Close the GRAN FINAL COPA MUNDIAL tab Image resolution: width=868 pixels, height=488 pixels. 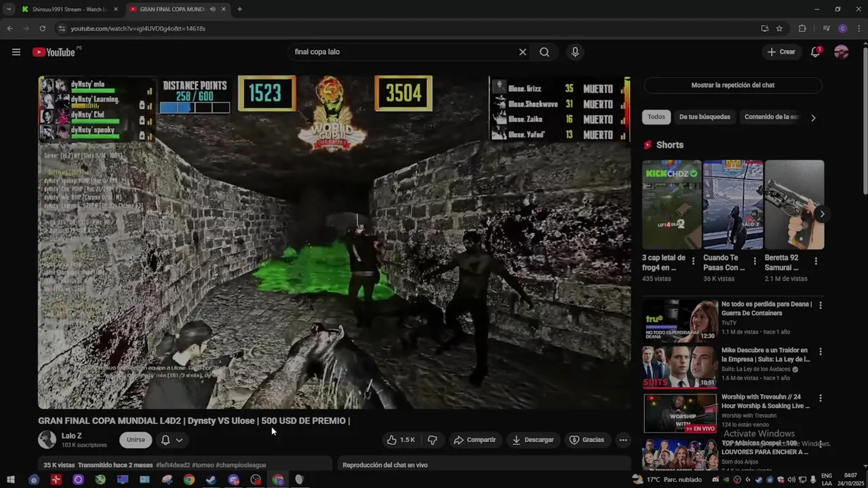pyautogui.click(x=224, y=9)
